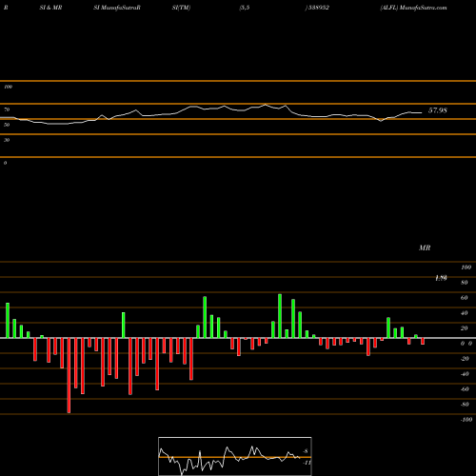Viewport: 476px width, 476px height.
Task: Click the 'SI MunafaSutraR' header text
Action: pyautogui.click(x=117, y=8)
